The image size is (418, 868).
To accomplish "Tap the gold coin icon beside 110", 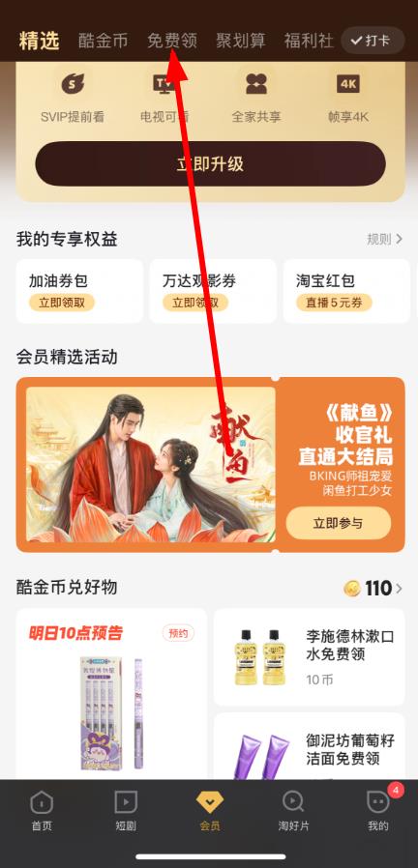I will pos(352,589).
